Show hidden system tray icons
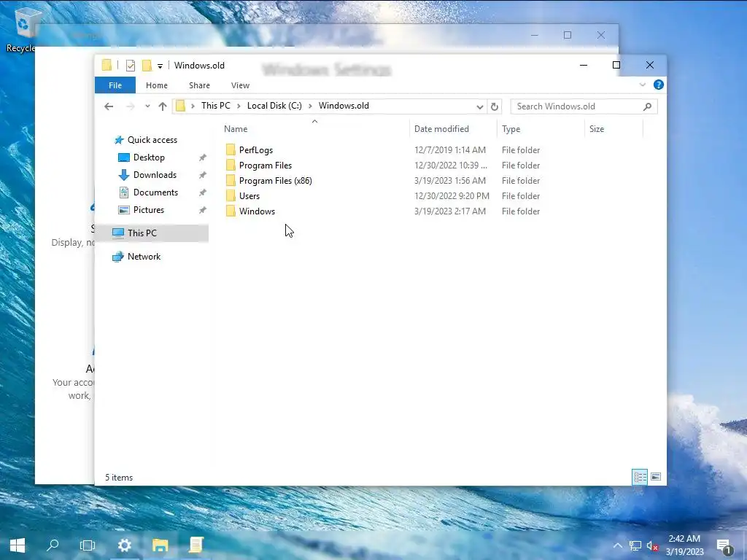 click(617, 545)
